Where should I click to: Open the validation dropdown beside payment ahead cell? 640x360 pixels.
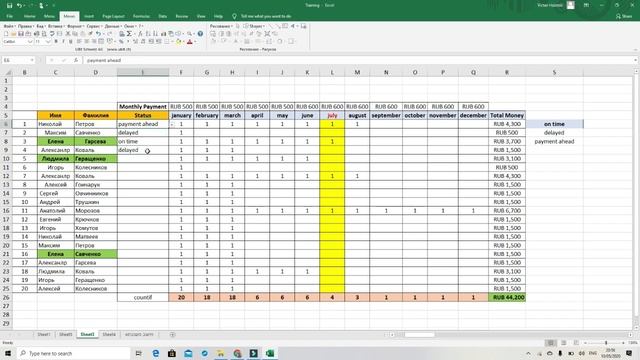pos(172,124)
